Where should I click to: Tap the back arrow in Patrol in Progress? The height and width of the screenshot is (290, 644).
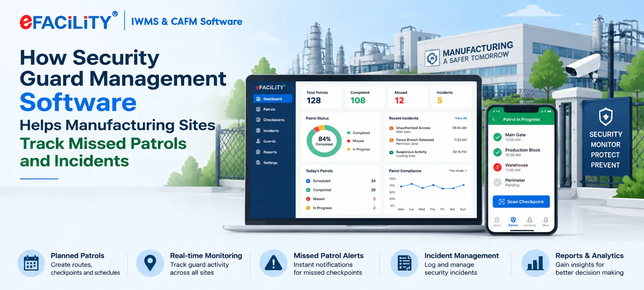[x=494, y=119]
